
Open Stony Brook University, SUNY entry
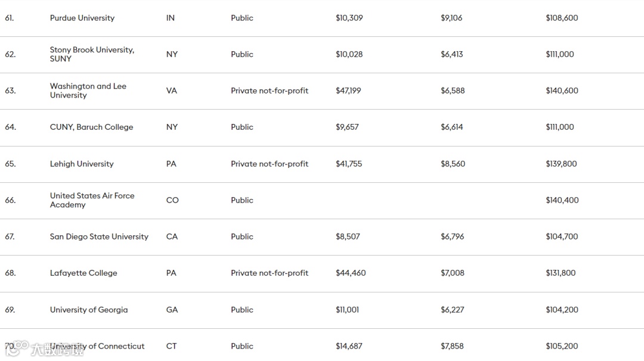click(92, 54)
